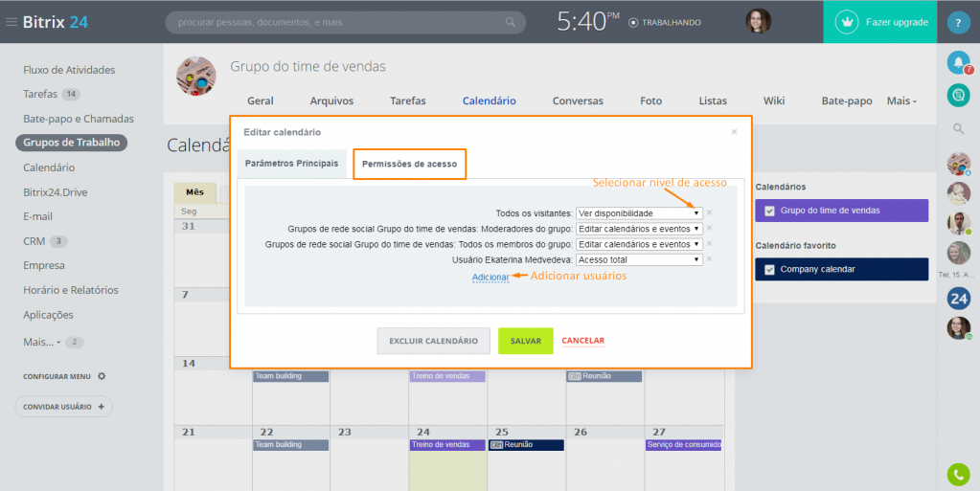The height and width of the screenshot is (491, 980).
Task: Open the Foto group tab
Action: (650, 100)
